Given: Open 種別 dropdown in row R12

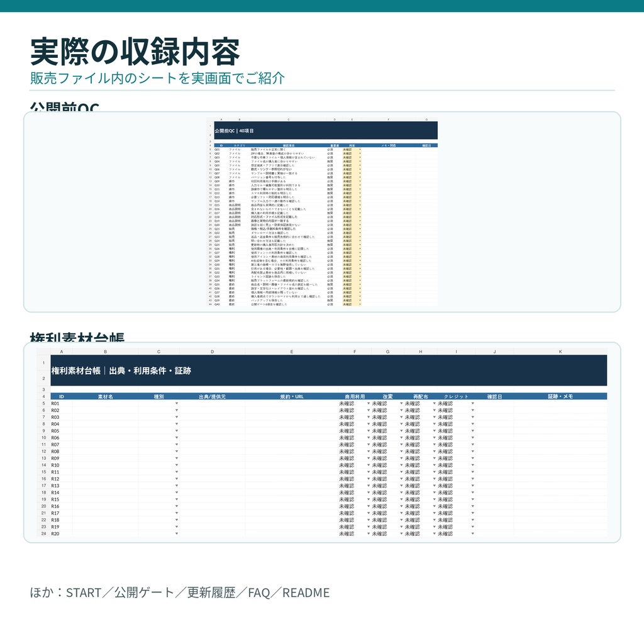Looking at the screenshot, I should 177,479.
